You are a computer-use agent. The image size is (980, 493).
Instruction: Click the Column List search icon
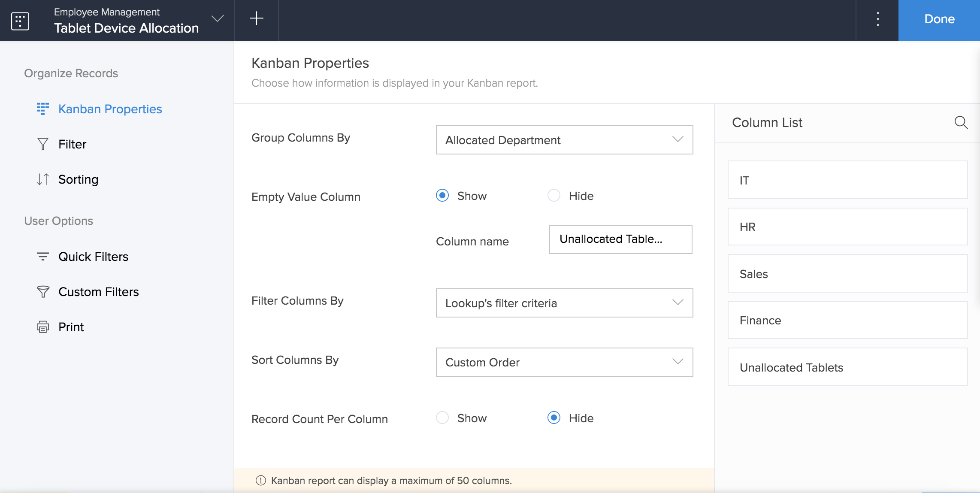click(960, 123)
